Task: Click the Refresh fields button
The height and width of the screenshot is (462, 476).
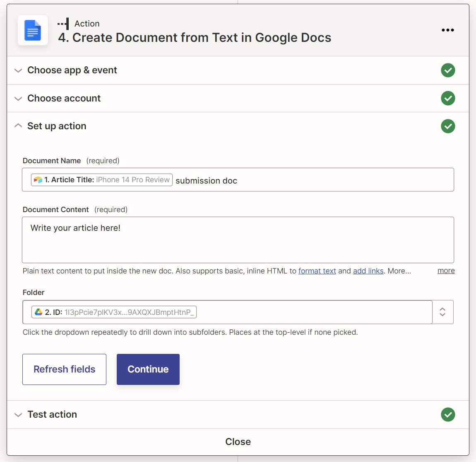Action: point(64,369)
